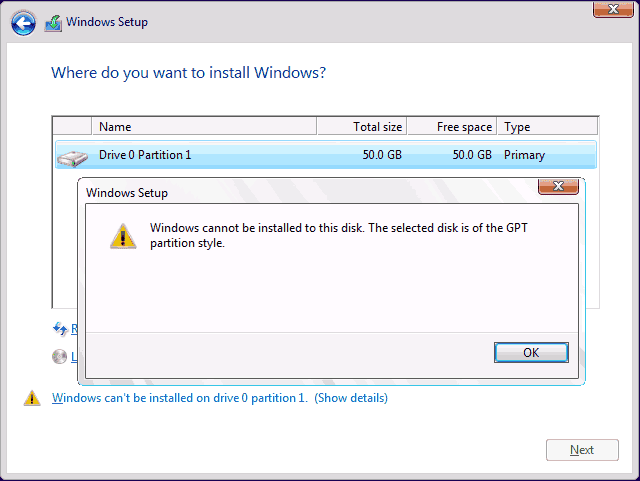The width and height of the screenshot is (640, 481).
Task: Click the Type column header
Action: pyautogui.click(x=545, y=127)
